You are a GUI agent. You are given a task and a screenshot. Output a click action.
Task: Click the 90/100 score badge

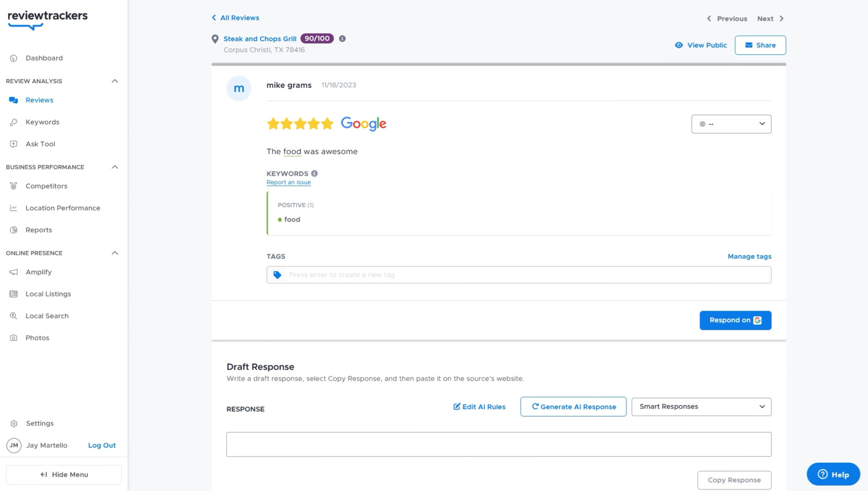[x=318, y=38]
